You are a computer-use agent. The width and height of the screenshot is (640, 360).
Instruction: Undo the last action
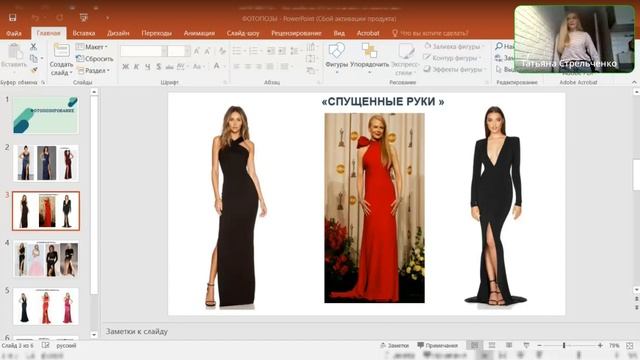(36, 18)
